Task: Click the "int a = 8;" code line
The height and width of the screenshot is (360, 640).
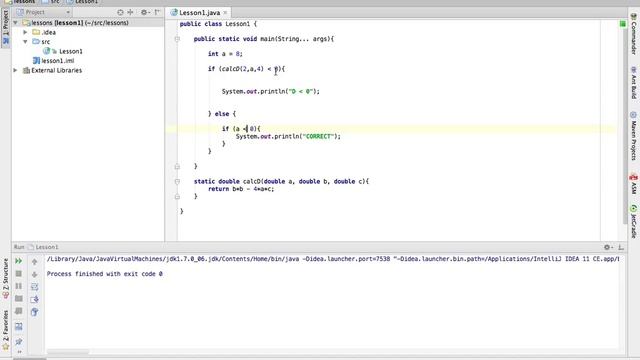Action: [225, 54]
